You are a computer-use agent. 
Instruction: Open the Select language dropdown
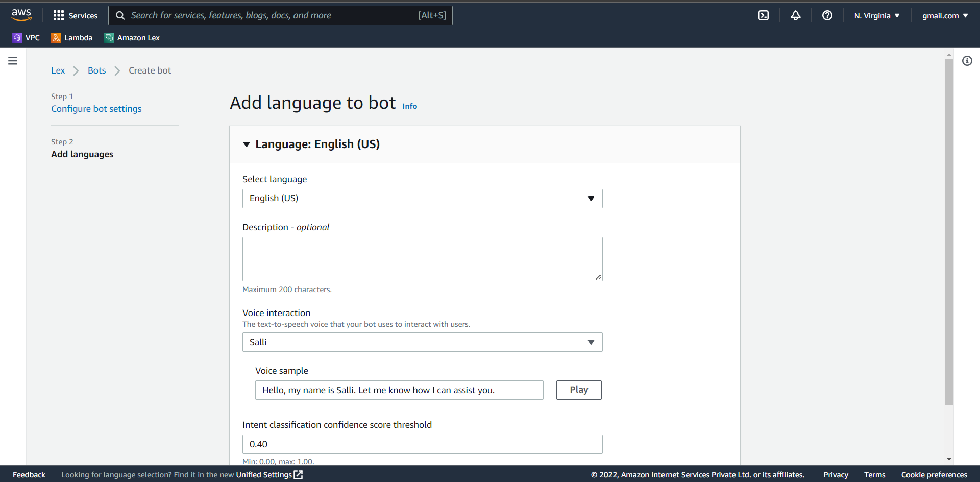coord(422,198)
